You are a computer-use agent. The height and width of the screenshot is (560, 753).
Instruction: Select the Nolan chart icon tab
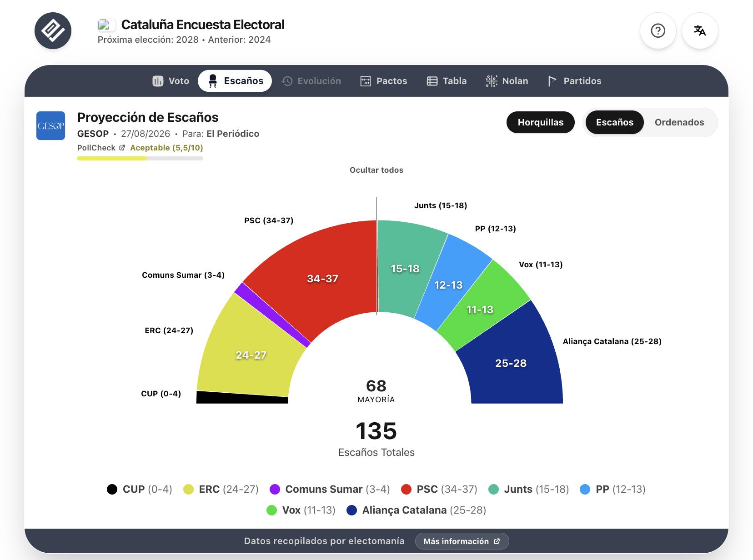[x=492, y=81]
